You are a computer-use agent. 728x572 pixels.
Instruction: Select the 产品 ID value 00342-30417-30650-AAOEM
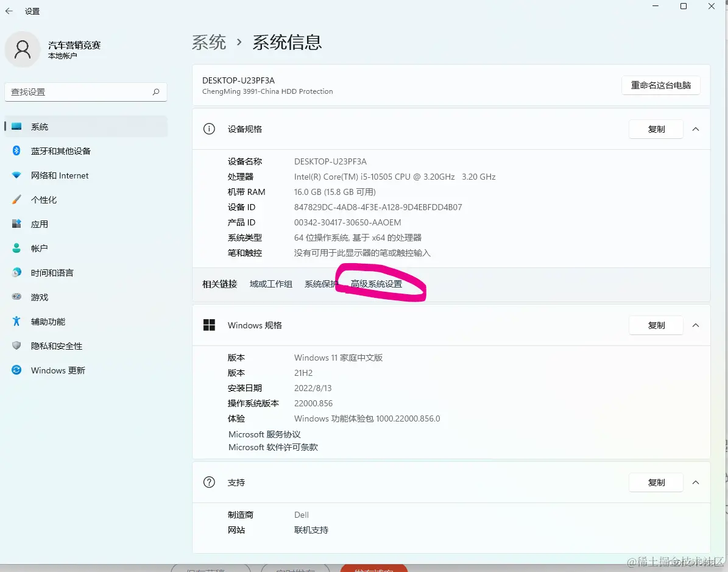tap(347, 222)
